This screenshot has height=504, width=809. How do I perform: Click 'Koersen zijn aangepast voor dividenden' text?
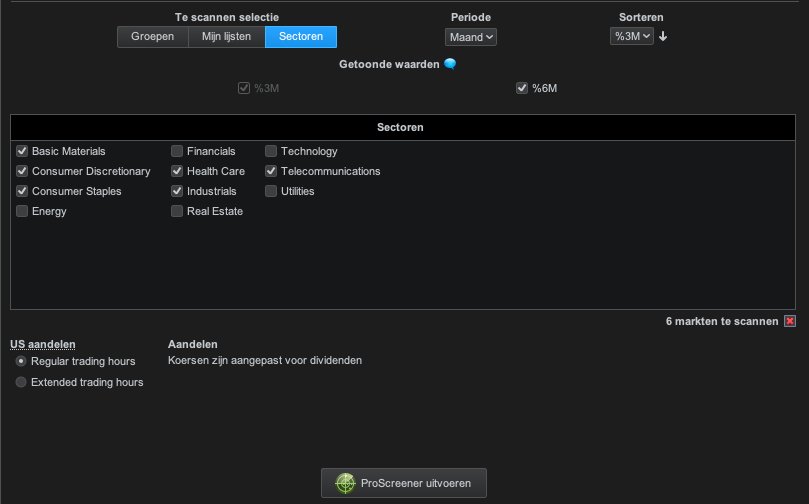pyautogui.click(x=265, y=360)
